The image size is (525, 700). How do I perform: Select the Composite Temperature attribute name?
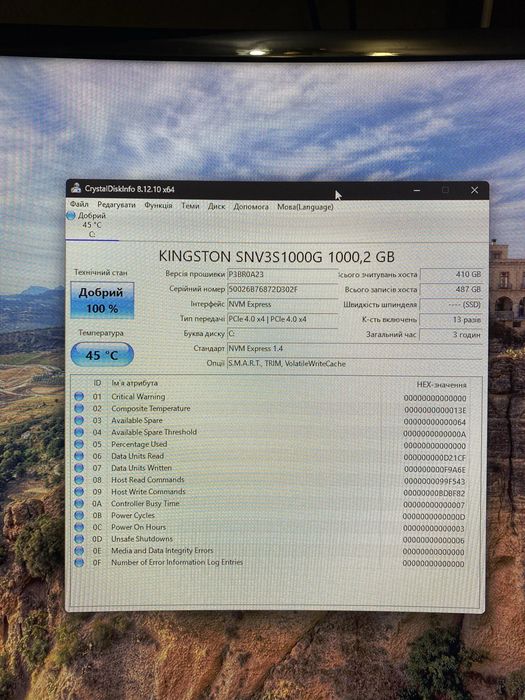(x=150, y=408)
